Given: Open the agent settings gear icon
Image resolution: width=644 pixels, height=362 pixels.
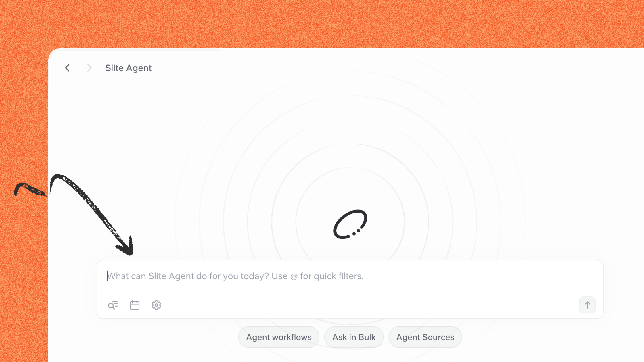Looking at the screenshot, I should [156, 305].
